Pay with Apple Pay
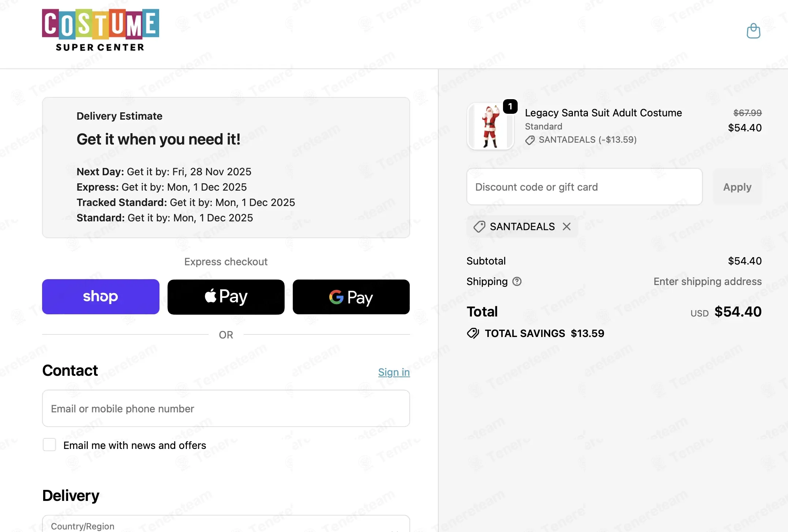Viewport: 788px width, 532px height. pos(226,297)
